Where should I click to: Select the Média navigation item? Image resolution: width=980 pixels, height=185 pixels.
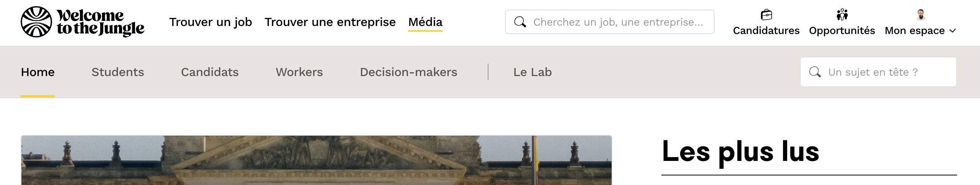[425, 22]
